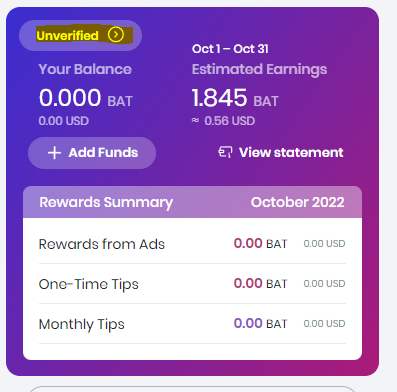Click the Oct 1 – Oct 31 date range

pos(230,49)
